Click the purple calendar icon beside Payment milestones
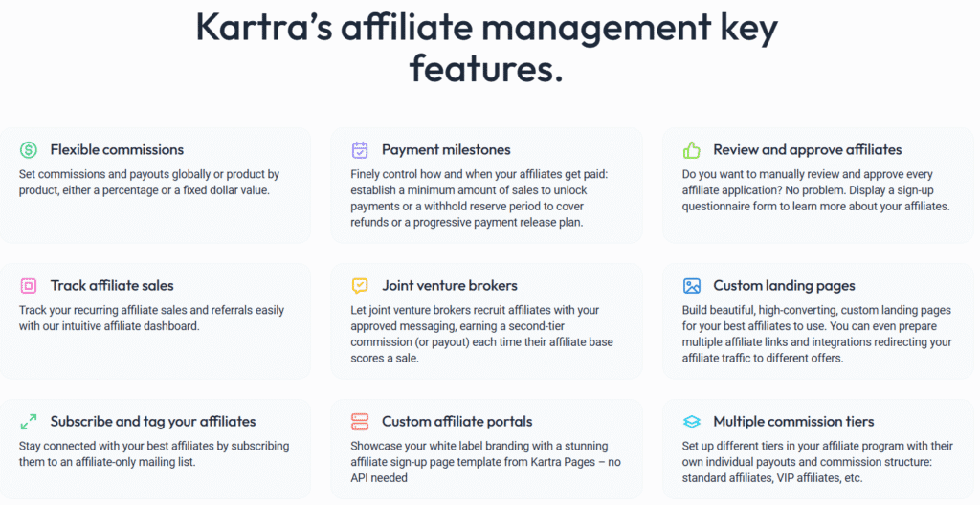 (x=360, y=150)
